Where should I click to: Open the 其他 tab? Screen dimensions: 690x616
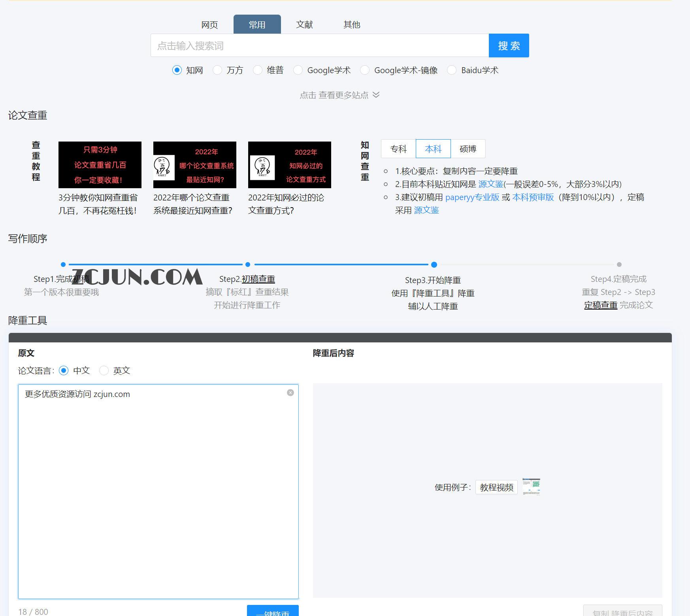click(x=351, y=24)
